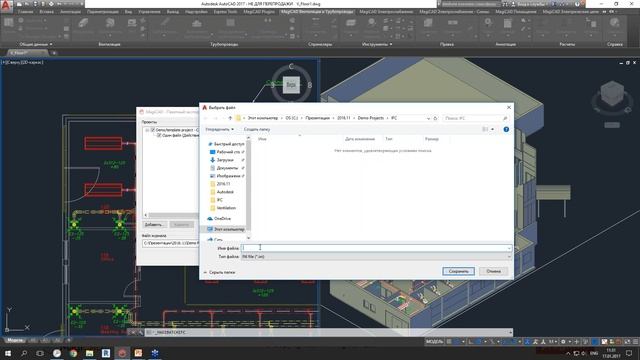The image size is (640, 360).
Task: Click the IFC folder search box
Action: (476, 118)
